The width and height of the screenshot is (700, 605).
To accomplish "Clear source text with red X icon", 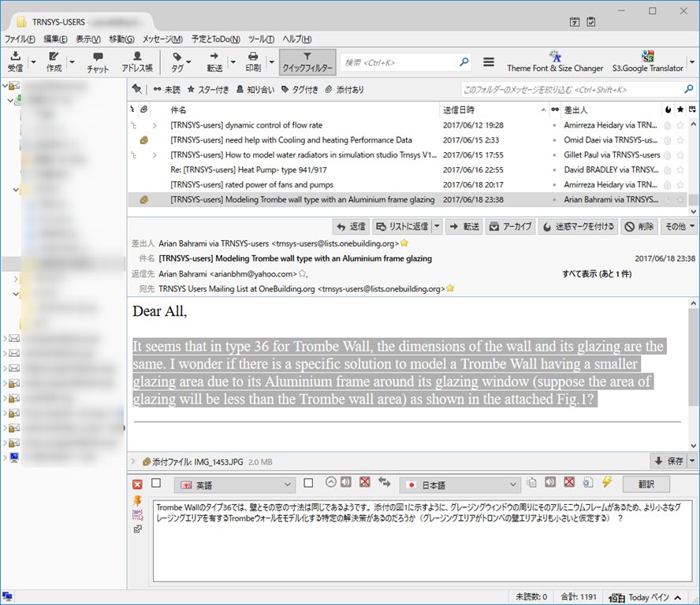I will (x=365, y=482).
